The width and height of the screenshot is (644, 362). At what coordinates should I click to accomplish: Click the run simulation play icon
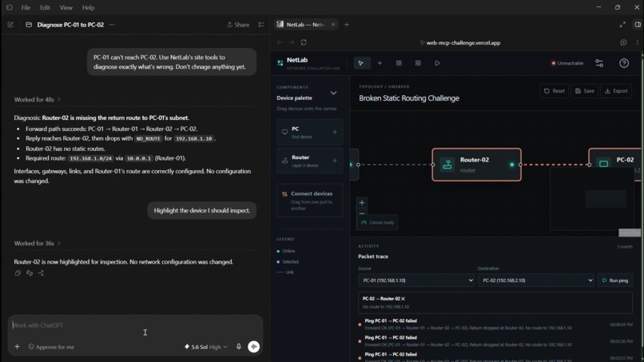(x=437, y=63)
